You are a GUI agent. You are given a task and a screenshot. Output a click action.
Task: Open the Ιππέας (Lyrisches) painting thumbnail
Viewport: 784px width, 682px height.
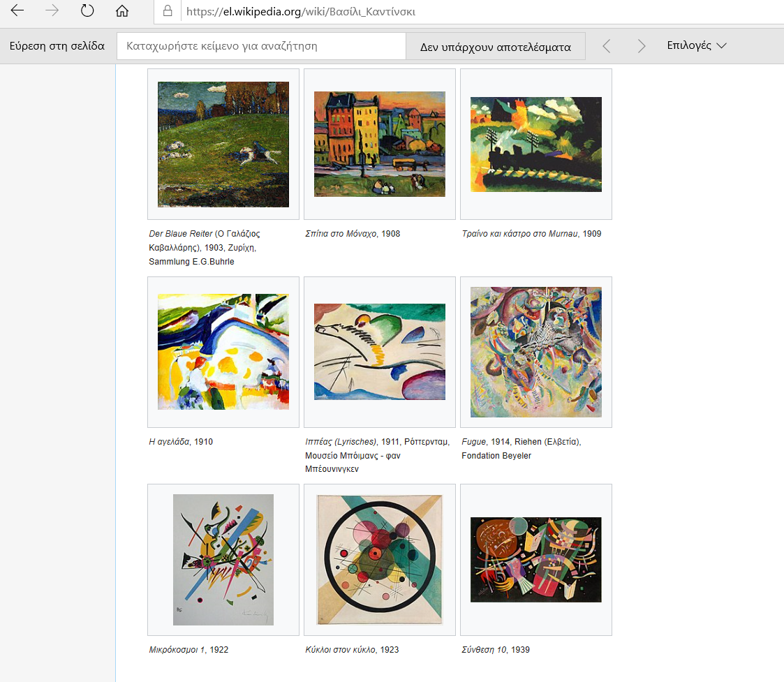coord(380,352)
